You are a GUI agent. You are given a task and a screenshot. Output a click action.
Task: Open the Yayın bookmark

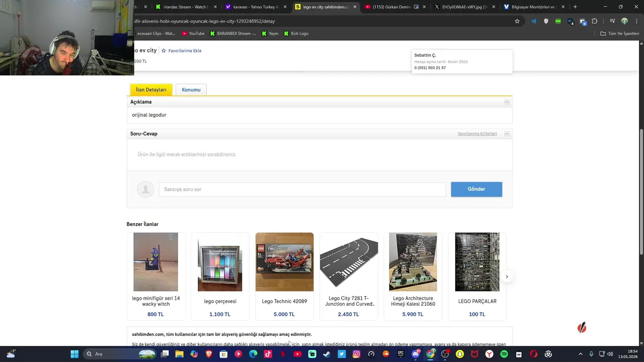270,34
